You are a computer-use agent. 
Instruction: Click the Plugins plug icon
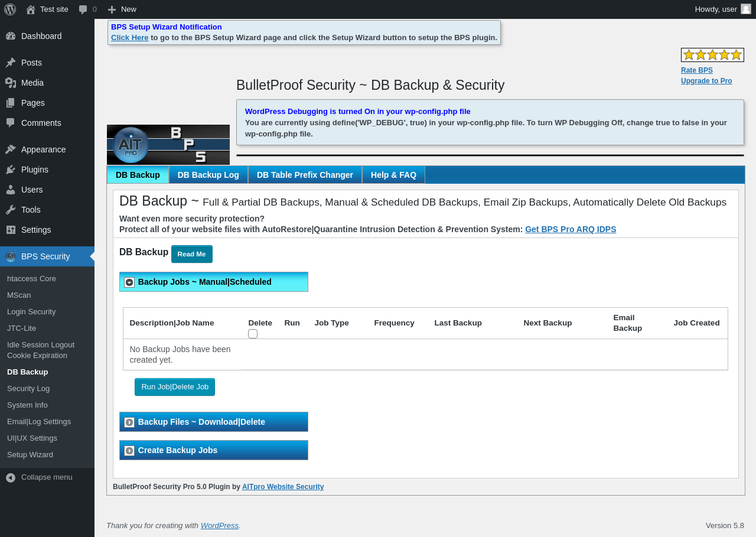coord(11,170)
